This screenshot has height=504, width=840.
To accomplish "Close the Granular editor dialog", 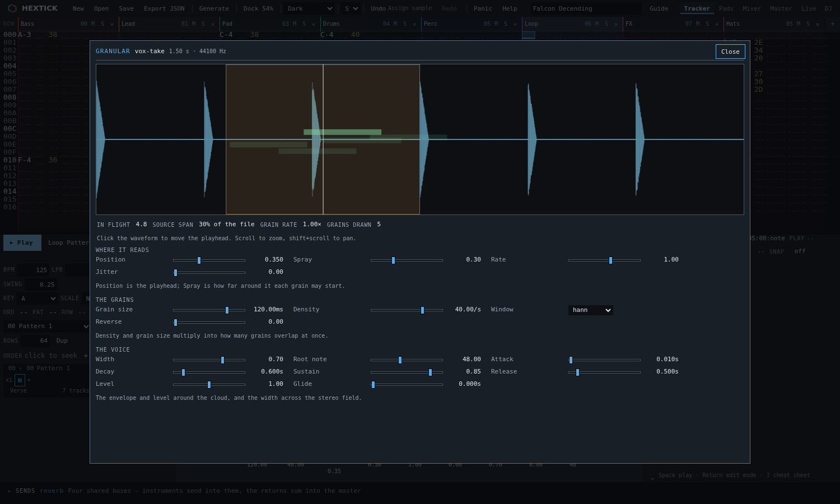I will [730, 52].
